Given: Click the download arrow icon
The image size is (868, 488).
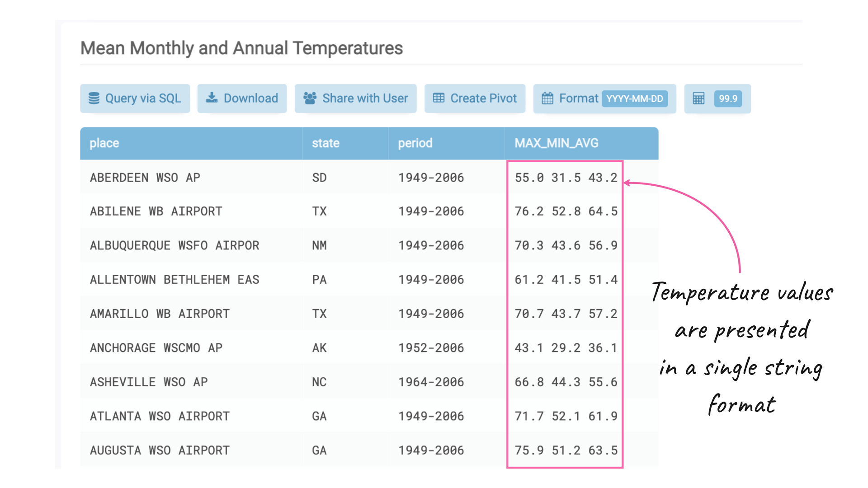Looking at the screenshot, I should (212, 98).
